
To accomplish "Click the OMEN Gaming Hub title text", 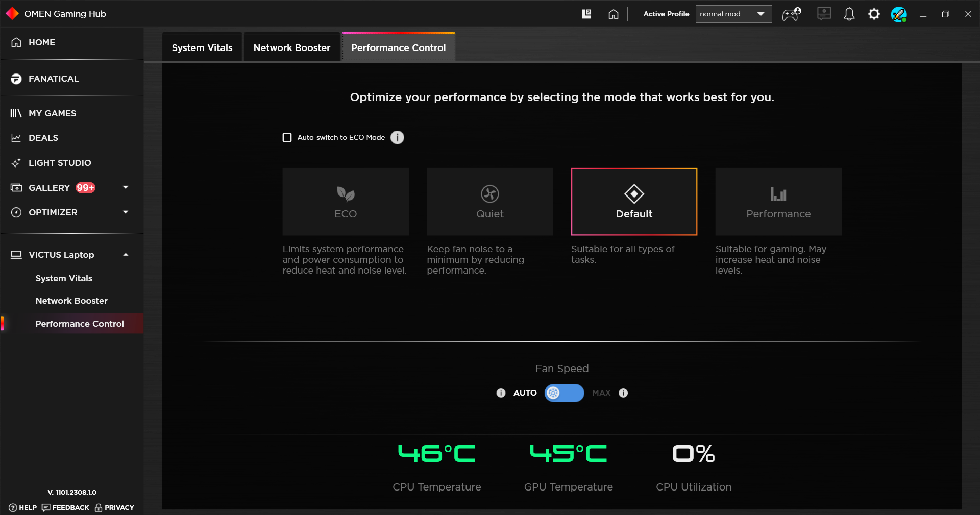I will coord(65,14).
